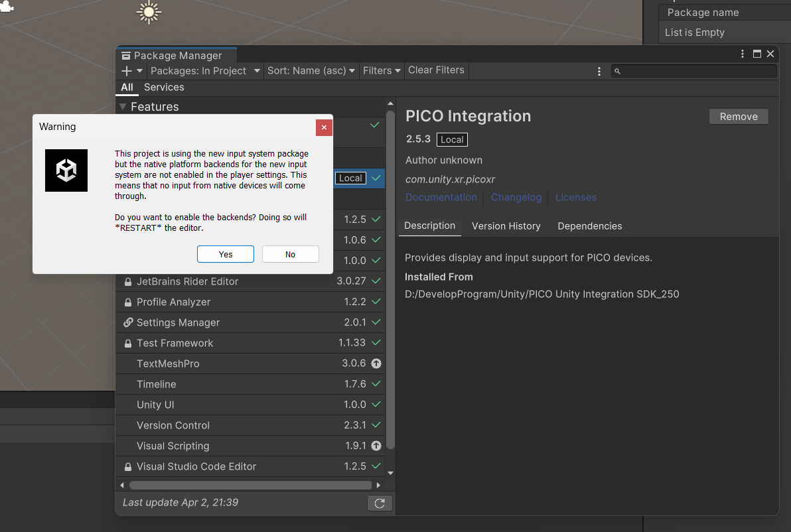
Task: Click the lock icon on Visual Studio Code Editor
Action: pos(128,467)
